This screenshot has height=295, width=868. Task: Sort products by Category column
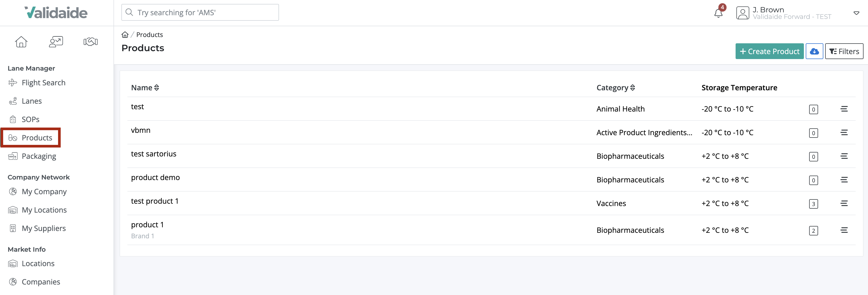(x=615, y=88)
